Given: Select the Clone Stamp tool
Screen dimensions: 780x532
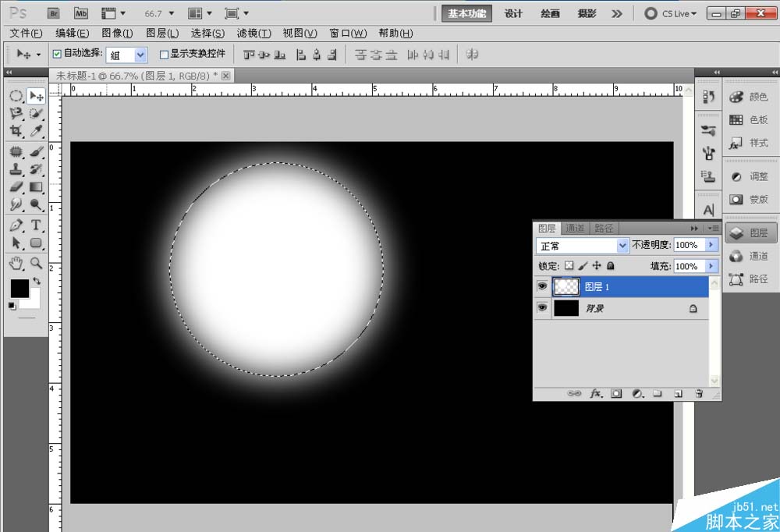Looking at the screenshot, I should pyautogui.click(x=16, y=169).
